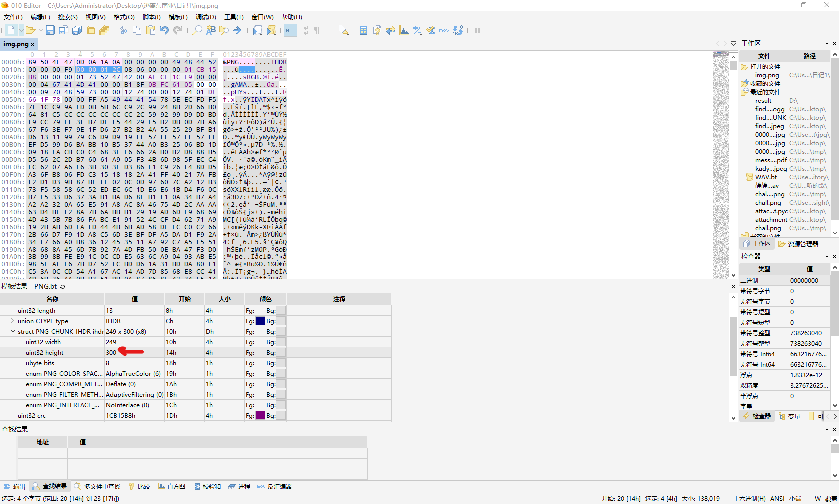Switch to the 直方图 bottom tab
The width and height of the screenshot is (839, 504).
171,487
